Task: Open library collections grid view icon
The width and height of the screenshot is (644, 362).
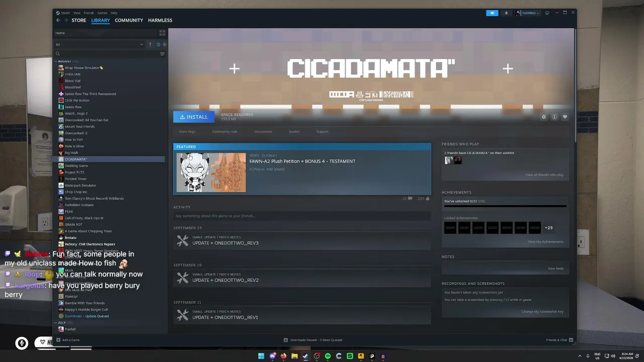Action: click(x=162, y=33)
